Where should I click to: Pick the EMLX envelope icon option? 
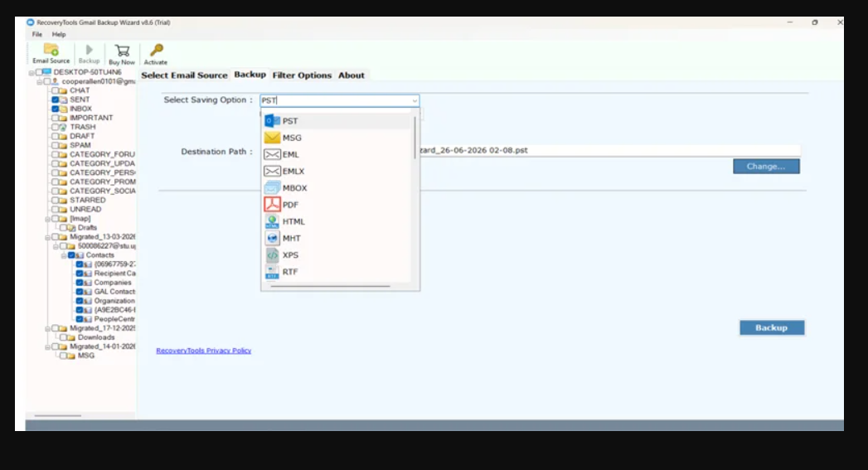(x=272, y=171)
